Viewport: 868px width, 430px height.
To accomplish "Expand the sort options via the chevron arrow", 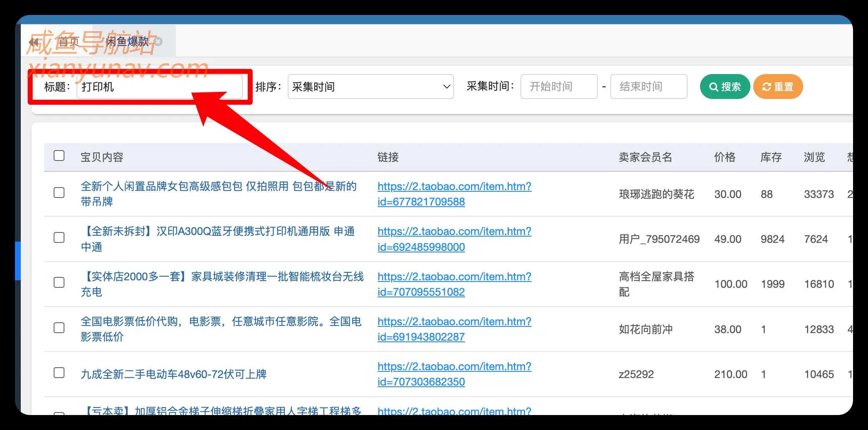I will click(446, 86).
